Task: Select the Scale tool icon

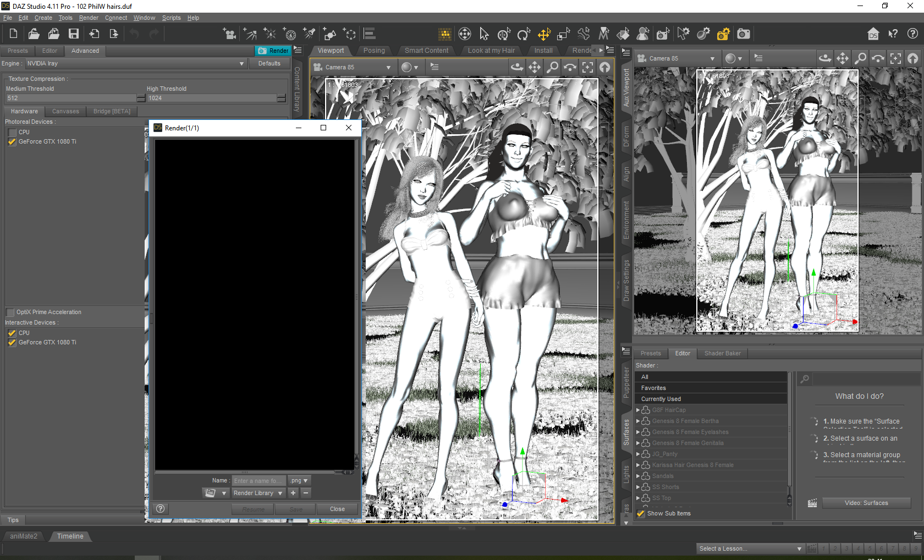Action: [564, 34]
